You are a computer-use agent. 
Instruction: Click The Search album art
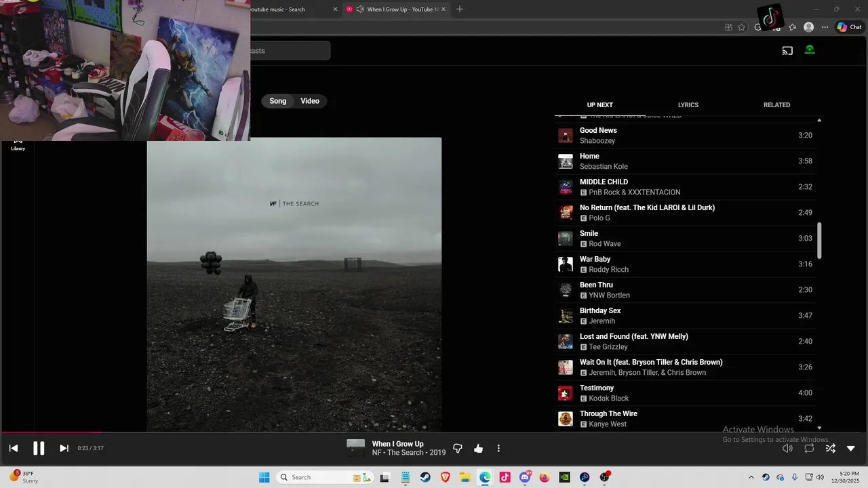point(294,284)
